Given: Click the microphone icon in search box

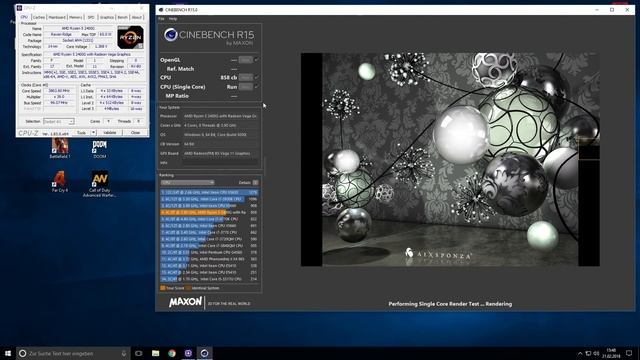Looking at the screenshot, I should point(124,353).
